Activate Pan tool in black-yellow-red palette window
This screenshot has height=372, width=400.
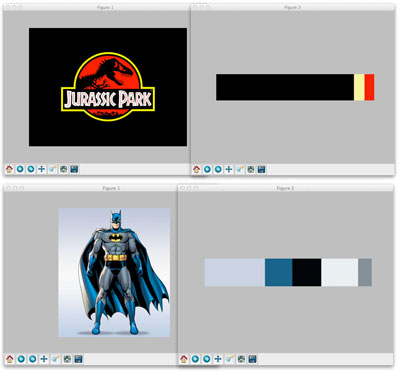(x=228, y=169)
